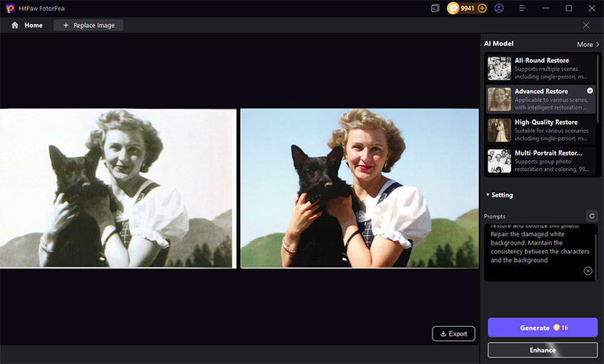The image size is (604, 364).
Task: Click the Enhance button
Action: (x=542, y=350)
